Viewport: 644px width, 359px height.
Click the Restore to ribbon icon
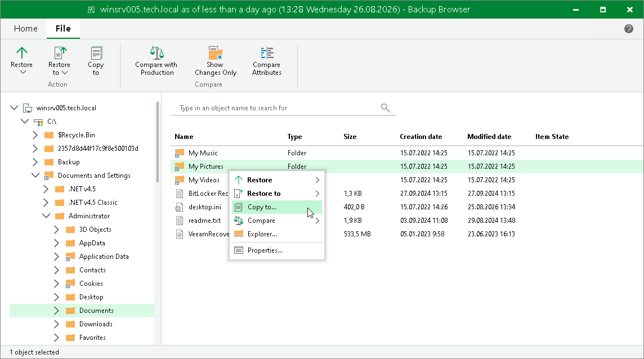point(60,52)
